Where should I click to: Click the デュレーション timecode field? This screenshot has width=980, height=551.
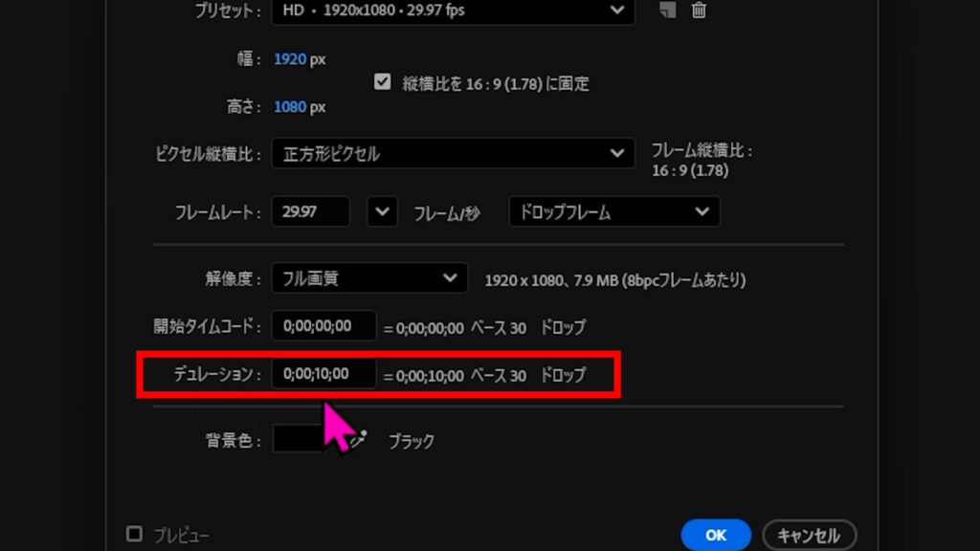(x=323, y=374)
